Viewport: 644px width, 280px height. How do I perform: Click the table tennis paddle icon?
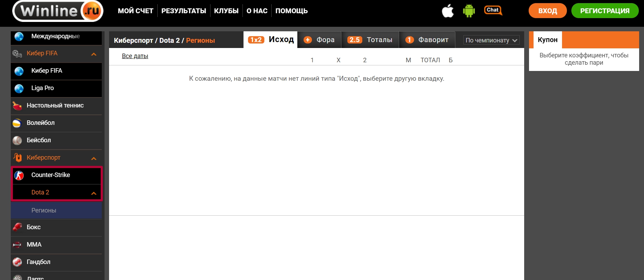pos(17,105)
